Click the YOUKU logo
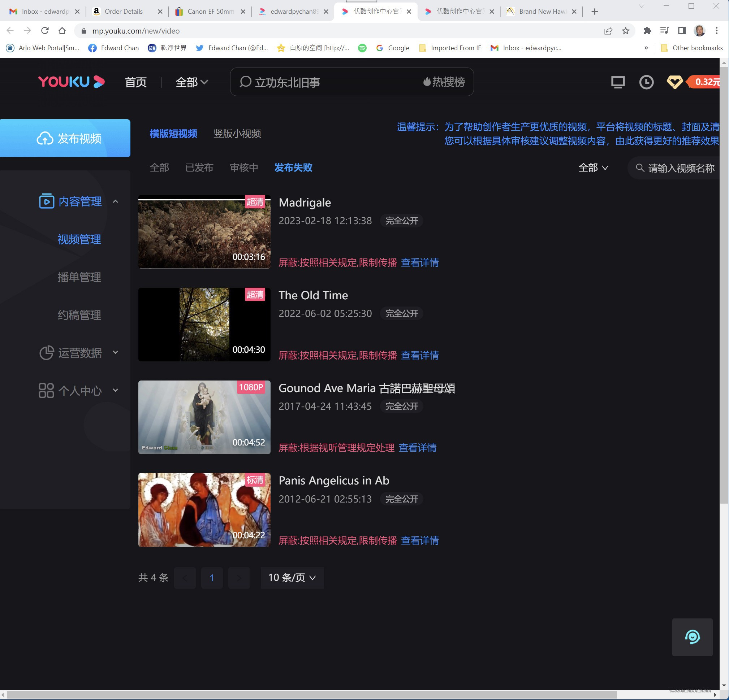Image resolution: width=729 pixels, height=700 pixels. (x=71, y=82)
